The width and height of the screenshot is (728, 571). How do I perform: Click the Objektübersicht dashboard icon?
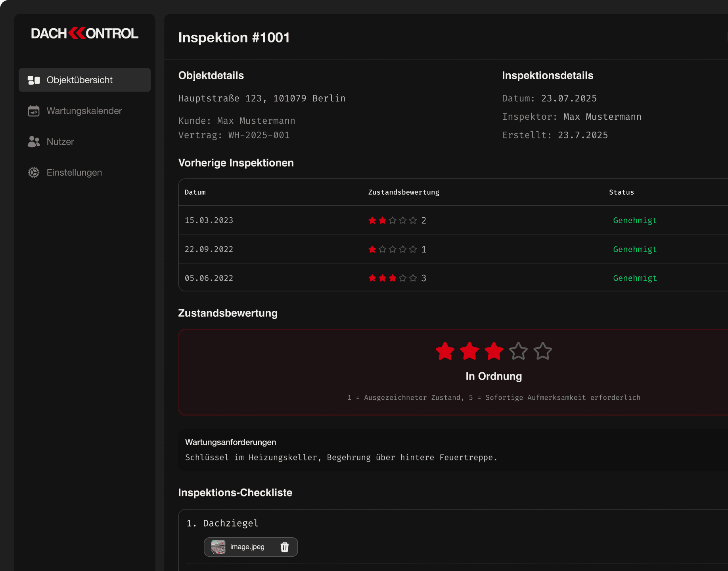[34, 80]
